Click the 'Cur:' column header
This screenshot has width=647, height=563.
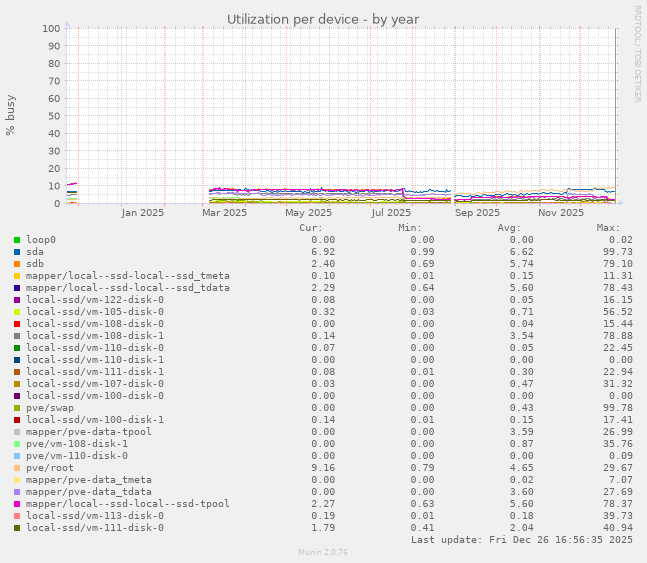coord(311,228)
